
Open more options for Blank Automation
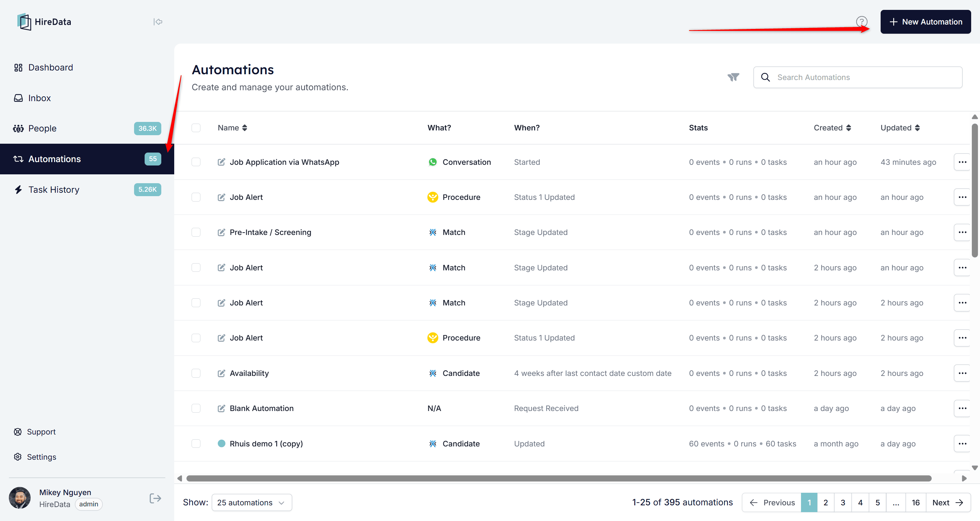[962, 408]
